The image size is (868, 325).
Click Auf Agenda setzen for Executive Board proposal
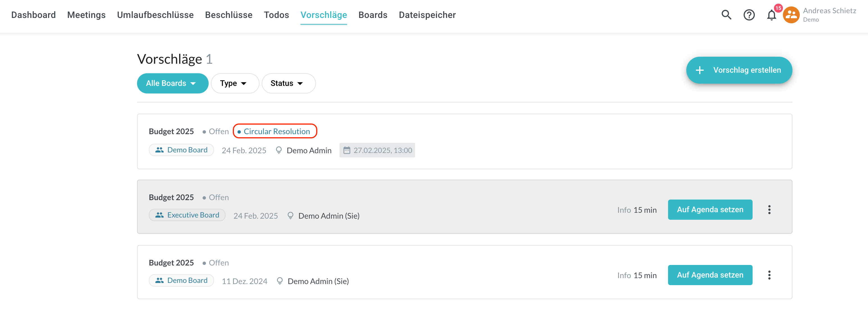(710, 210)
